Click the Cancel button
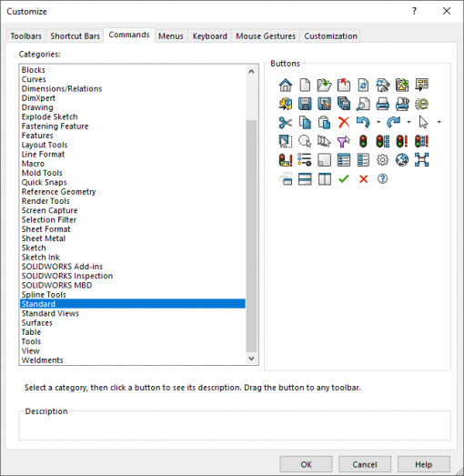The image size is (464, 476). pos(365,464)
